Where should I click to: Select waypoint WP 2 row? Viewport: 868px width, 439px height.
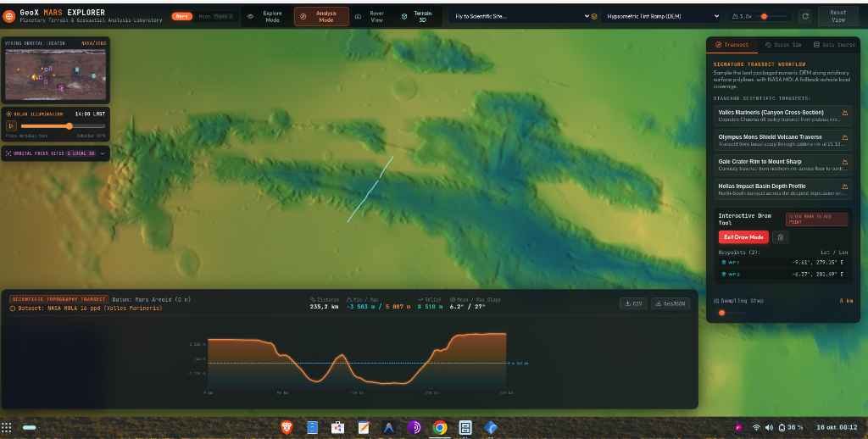782,274
